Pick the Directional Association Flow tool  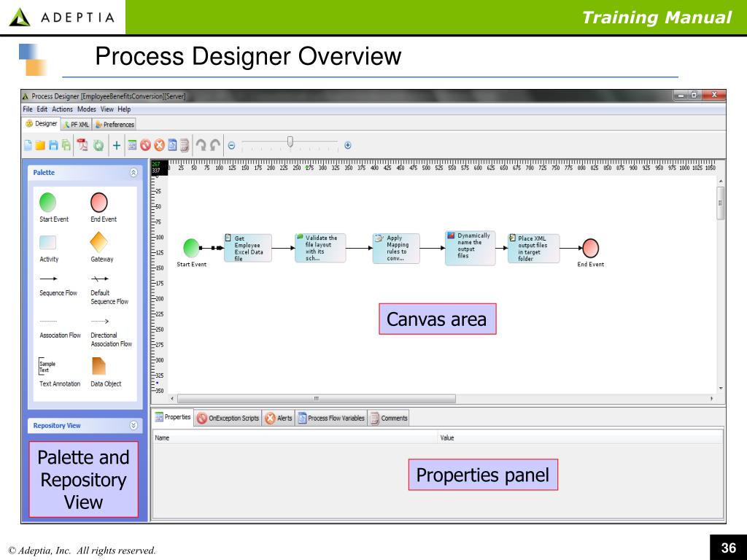click(99, 322)
